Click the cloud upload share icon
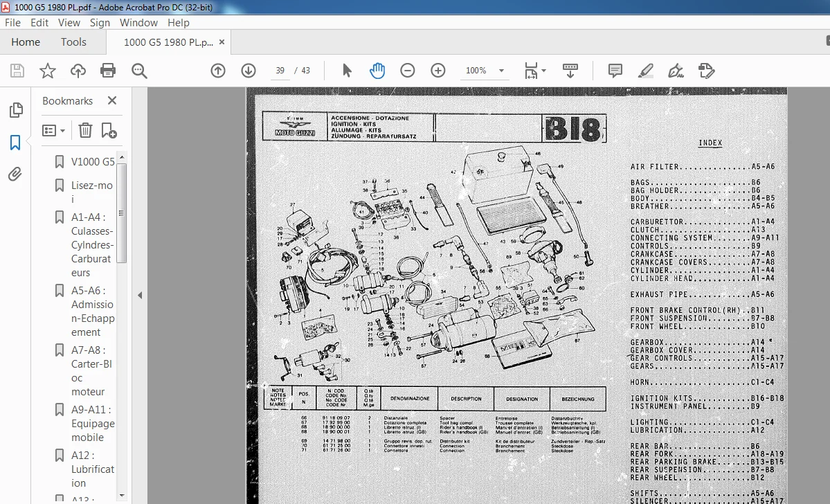Screen dimensions: 830x504 click(x=78, y=71)
